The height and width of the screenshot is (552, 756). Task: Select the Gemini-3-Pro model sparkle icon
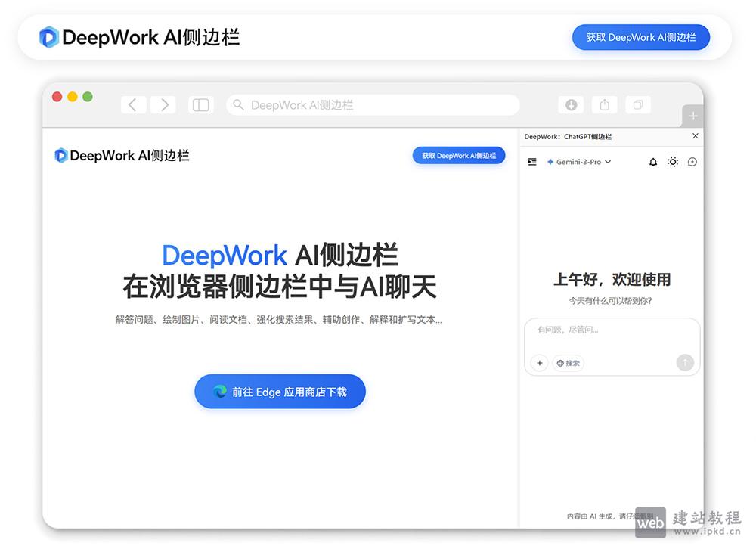pyautogui.click(x=550, y=161)
